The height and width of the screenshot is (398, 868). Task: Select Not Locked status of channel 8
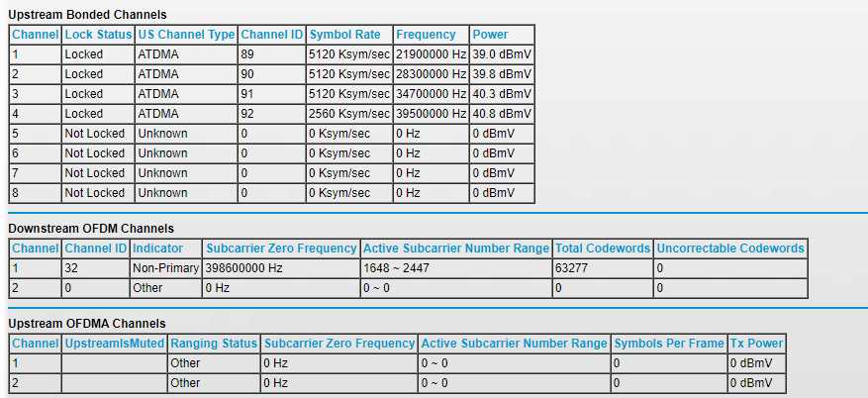tap(95, 193)
